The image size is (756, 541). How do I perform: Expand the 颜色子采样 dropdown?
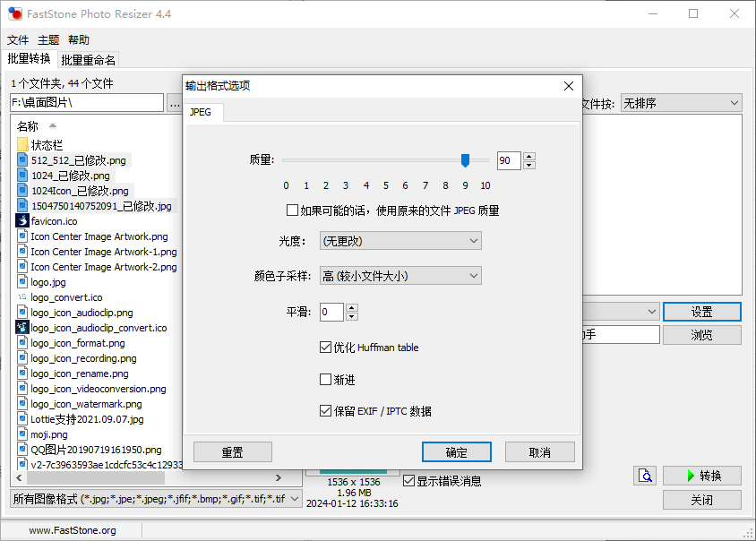tap(400, 276)
